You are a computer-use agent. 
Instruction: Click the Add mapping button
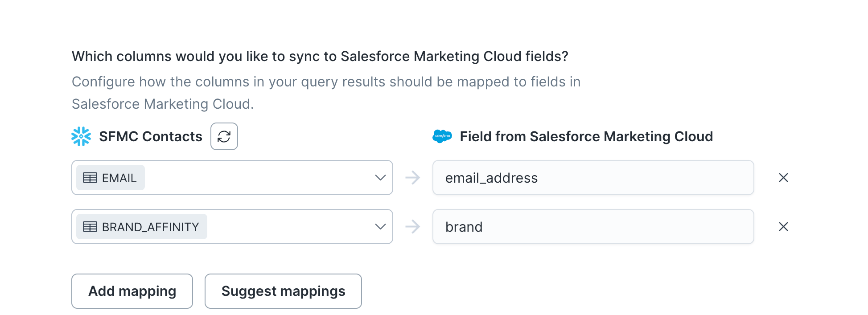[x=132, y=291]
